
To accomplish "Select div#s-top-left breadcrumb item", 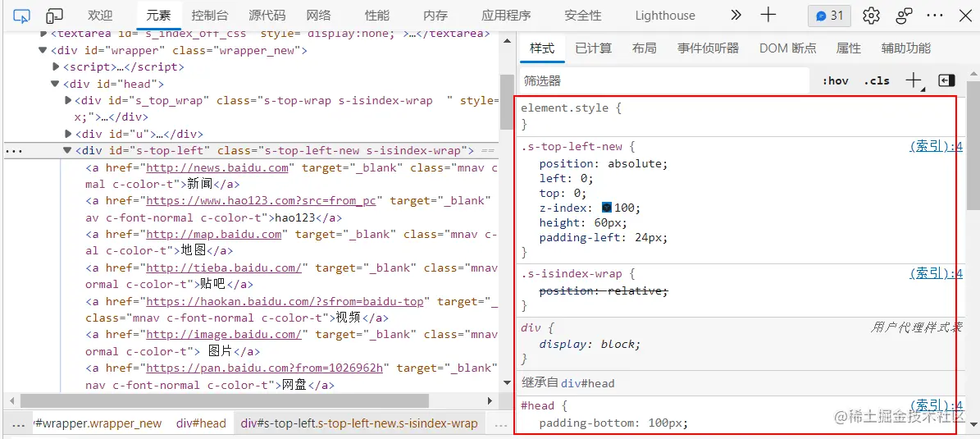I will tap(359, 423).
